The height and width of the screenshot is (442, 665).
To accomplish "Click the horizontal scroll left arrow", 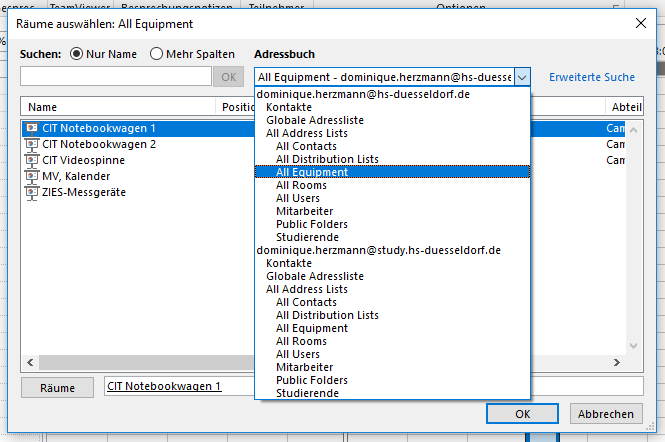I will [30, 362].
